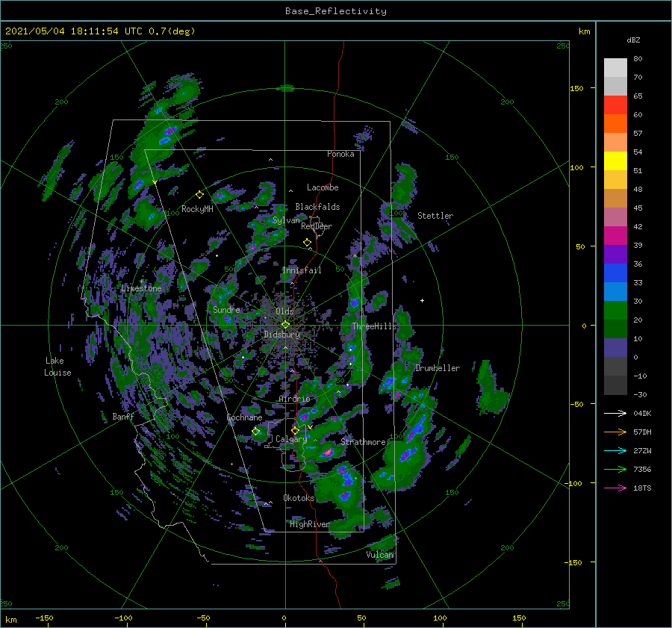The width and height of the screenshot is (672, 628).
Task: Click the green 7356 arrow in legend
Action: (615, 470)
